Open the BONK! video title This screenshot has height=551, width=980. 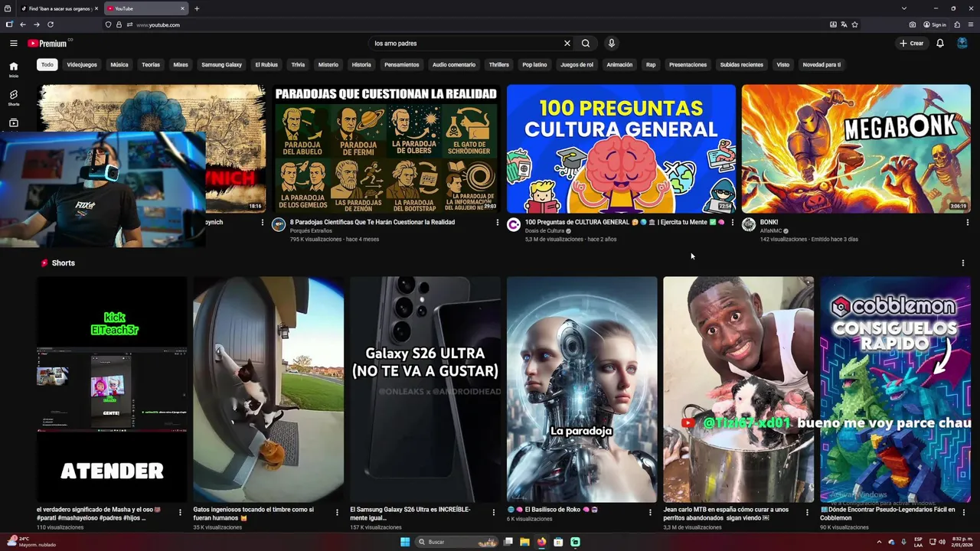(x=769, y=222)
